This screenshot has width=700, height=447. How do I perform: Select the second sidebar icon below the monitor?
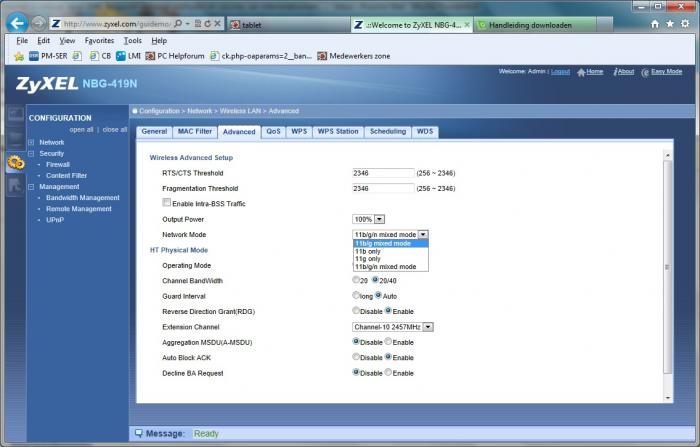point(16,138)
